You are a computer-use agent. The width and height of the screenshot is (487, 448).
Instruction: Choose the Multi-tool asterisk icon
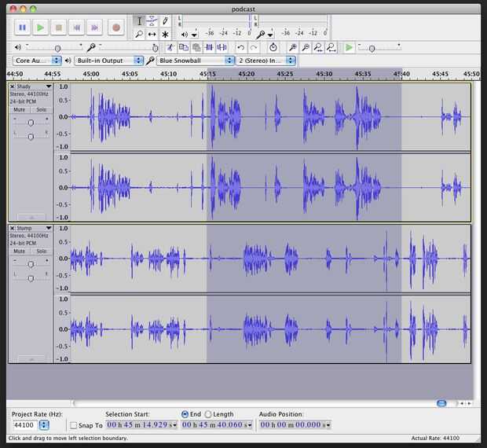[x=165, y=35]
